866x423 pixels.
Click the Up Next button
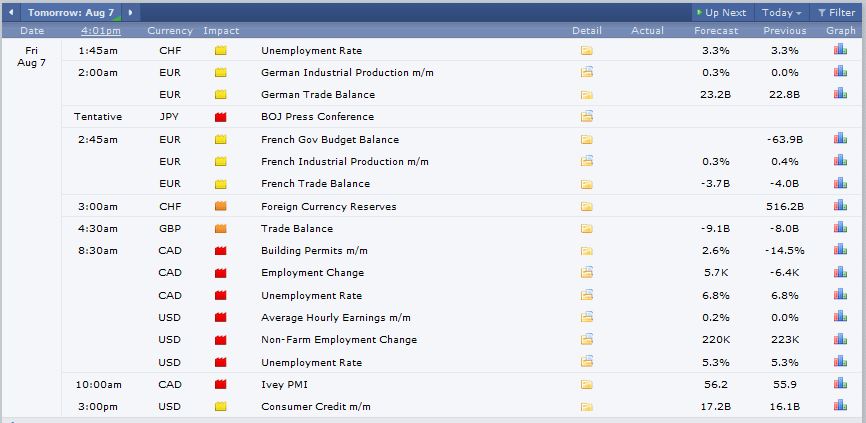tap(720, 13)
